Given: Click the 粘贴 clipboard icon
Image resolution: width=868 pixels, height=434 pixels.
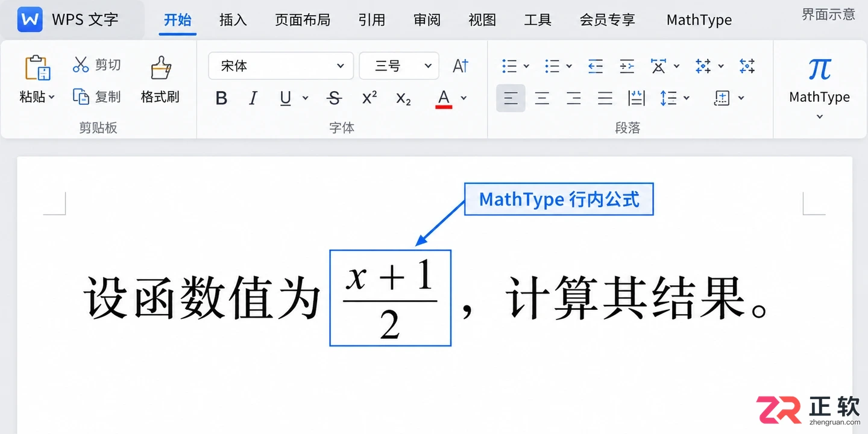Looking at the screenshot, I should tap(37, 68).
